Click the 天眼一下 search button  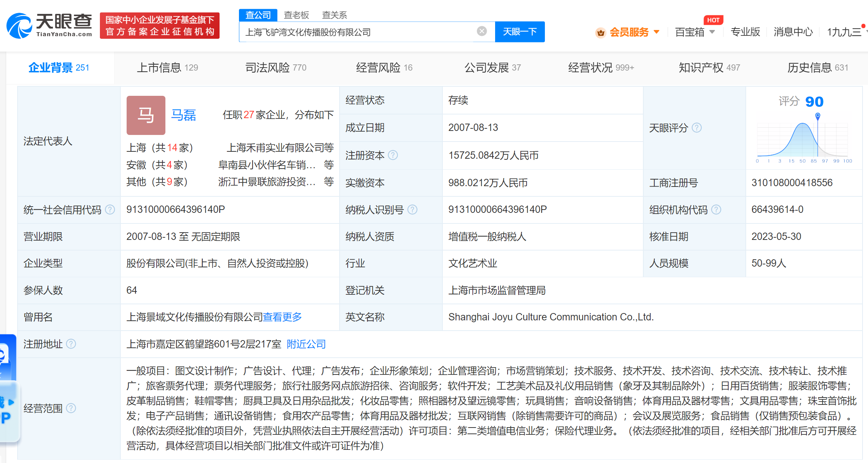[x=520, y=31]
